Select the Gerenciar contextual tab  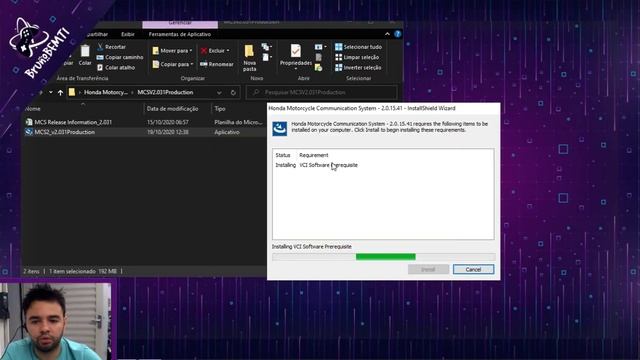pyautogui.click(x=180, y=24)
